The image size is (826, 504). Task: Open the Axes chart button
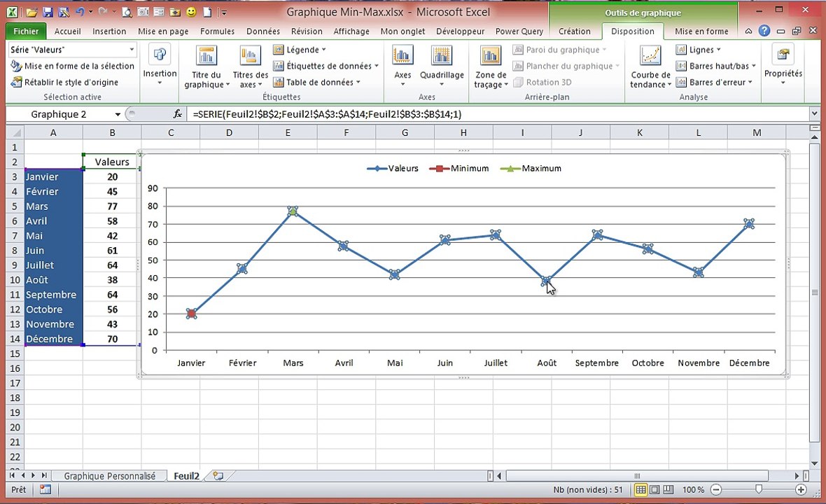(x=402, y=66)
